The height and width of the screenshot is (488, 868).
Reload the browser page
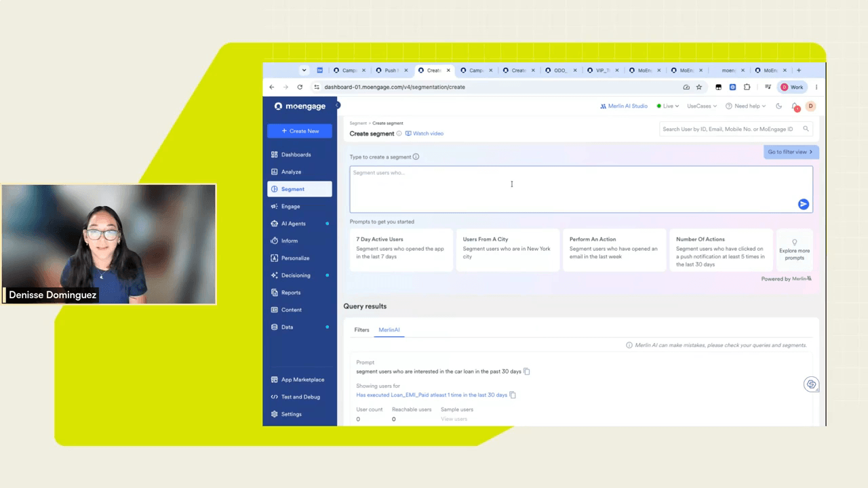coord(300,87)
